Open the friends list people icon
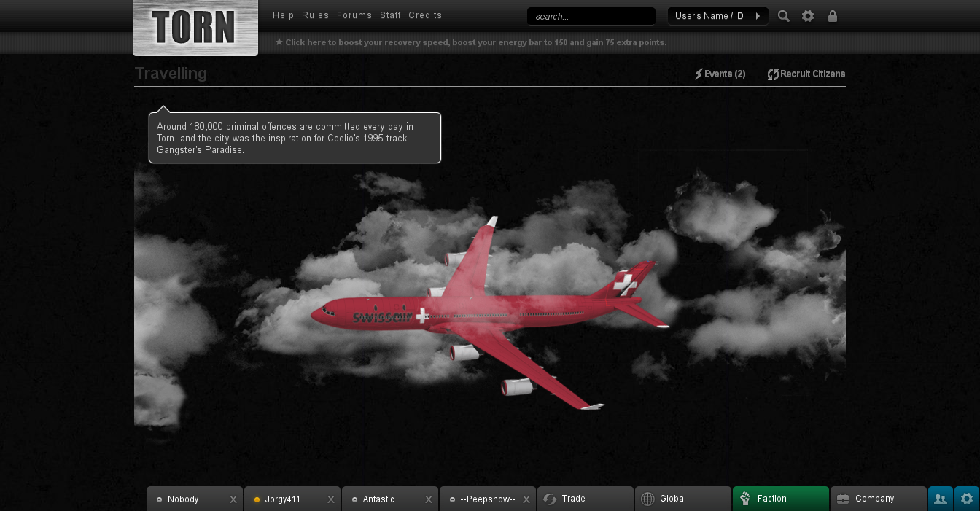 click(940, 499)
